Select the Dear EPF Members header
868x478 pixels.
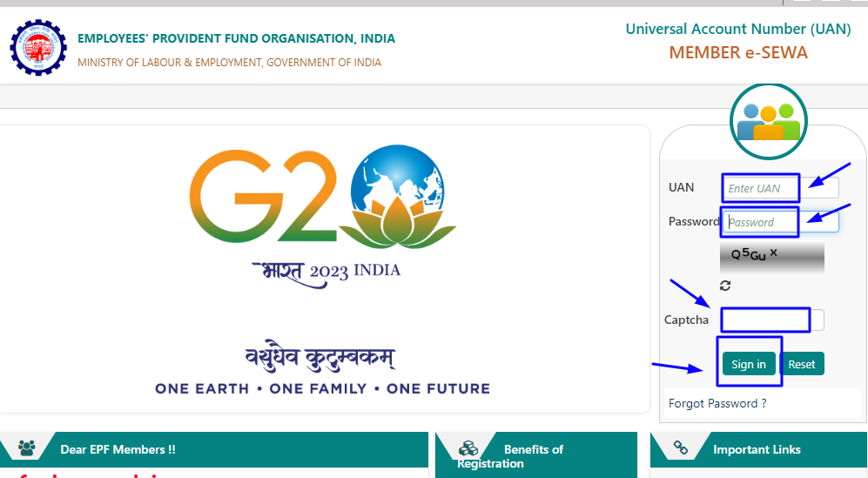pyautogui.click(x=213, y=449)
